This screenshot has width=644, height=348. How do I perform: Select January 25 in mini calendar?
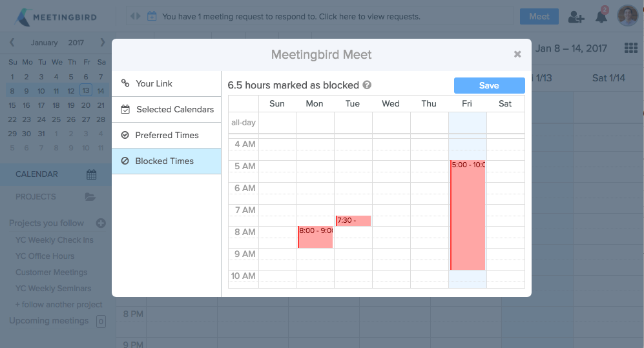pyautogui.click(x=56, y=119)
